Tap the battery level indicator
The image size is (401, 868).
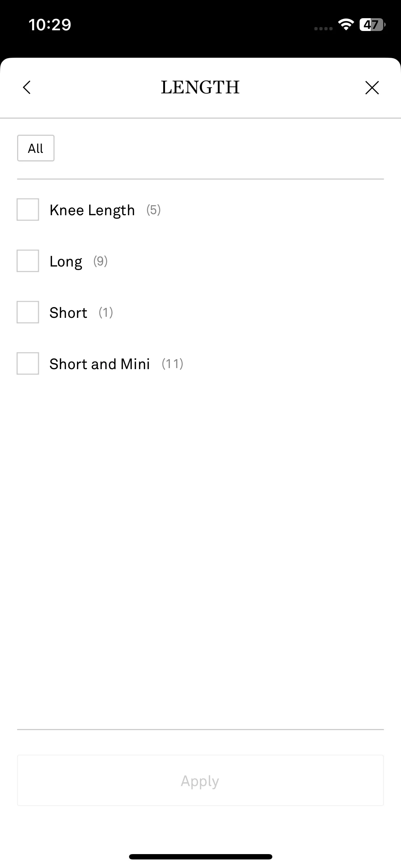(x=372, y=25)
